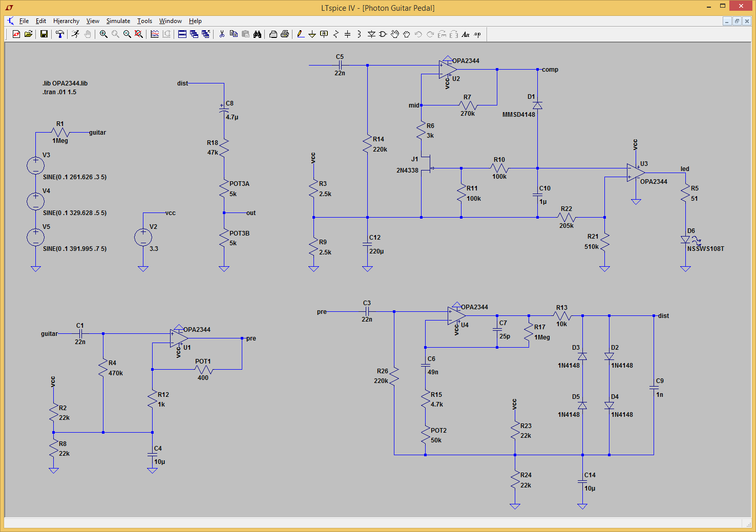Click the LTspice logo in title bar
Viewport: 756px width, 532px height.
point(9,8)
